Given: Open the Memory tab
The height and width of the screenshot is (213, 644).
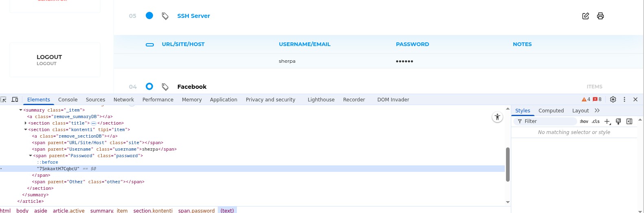Looking at the screenshot, I should pos(192,99).
